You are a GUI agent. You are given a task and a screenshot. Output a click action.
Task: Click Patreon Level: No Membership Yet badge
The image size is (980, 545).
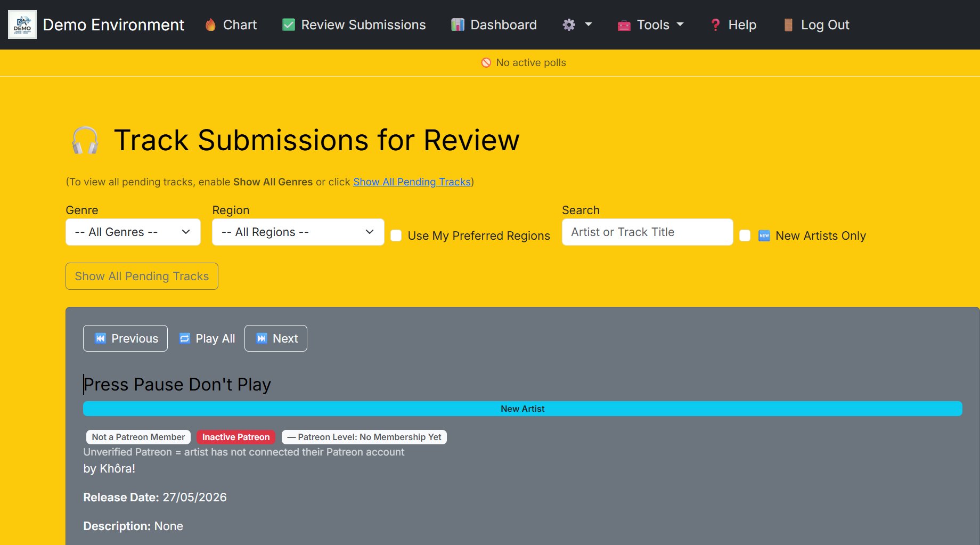pyautogui.click(x=364, y=437)
